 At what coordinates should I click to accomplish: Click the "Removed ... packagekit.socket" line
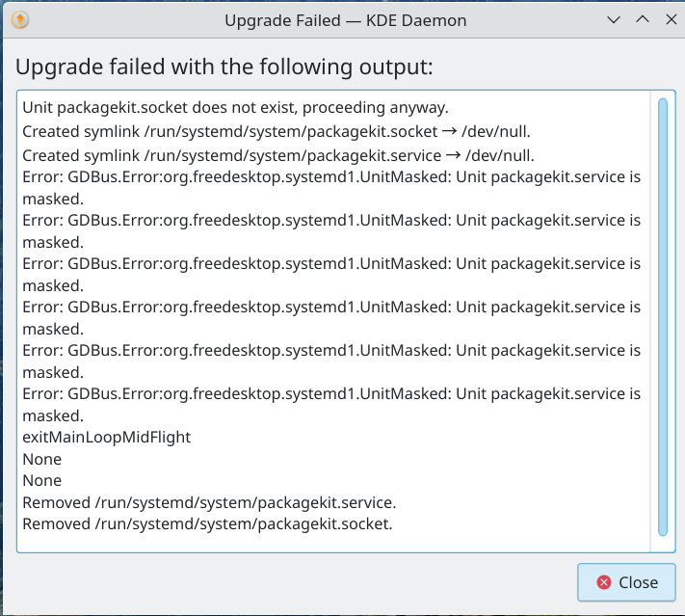[x=207, y=524]
